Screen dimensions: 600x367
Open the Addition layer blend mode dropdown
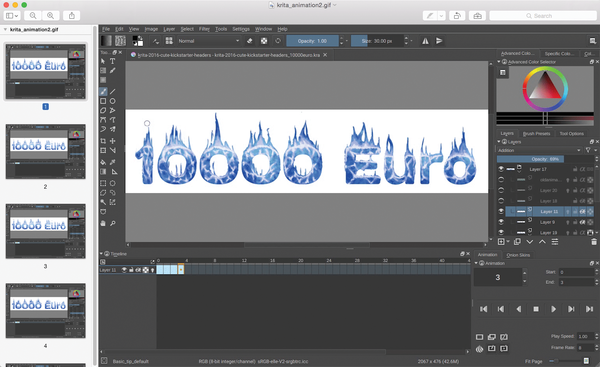click(x=539, y=150)
